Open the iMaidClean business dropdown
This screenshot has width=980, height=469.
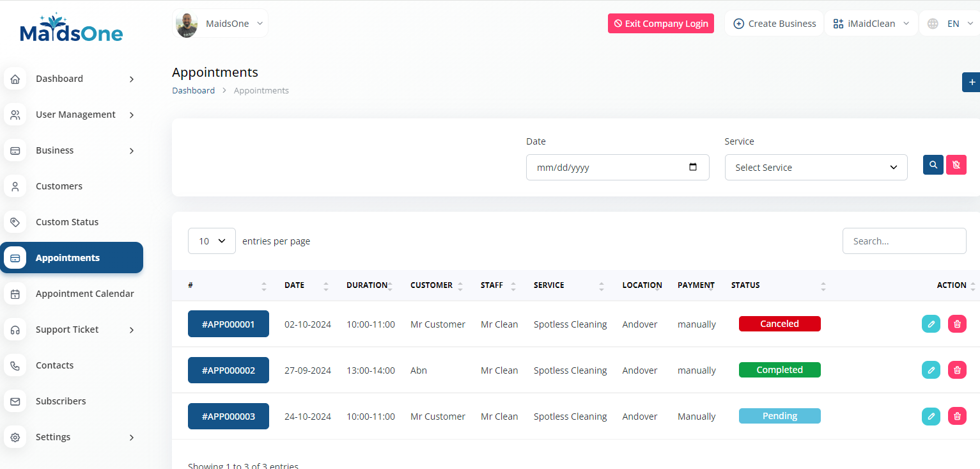[871, 24]
